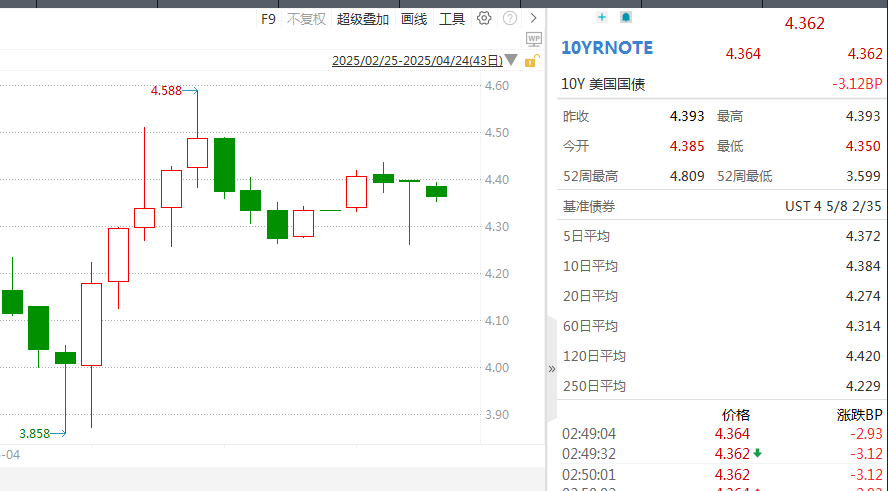Click the help question mark icon
The height and width of the screenshot is (491, 888).
(510, 18)
